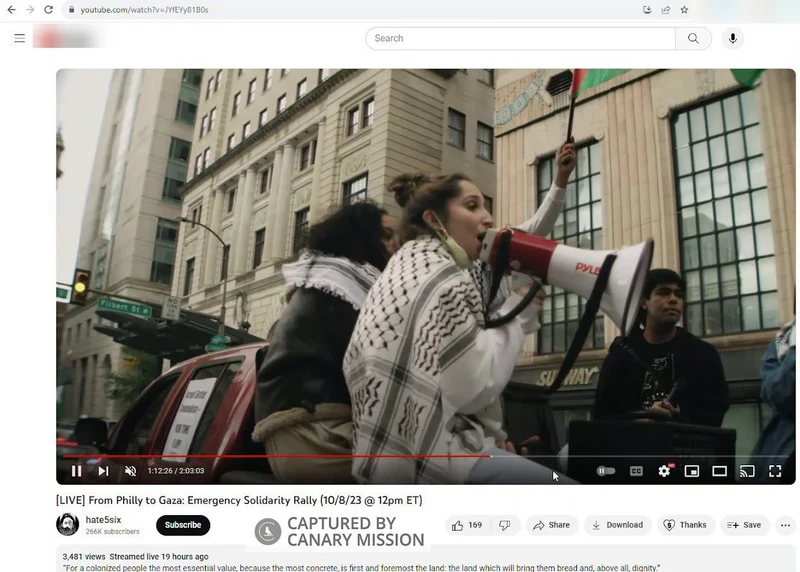The image size is (800, 572).
Task: Open the hamburger guide menu
Action: pyautogui.click(x=19, y=38)
